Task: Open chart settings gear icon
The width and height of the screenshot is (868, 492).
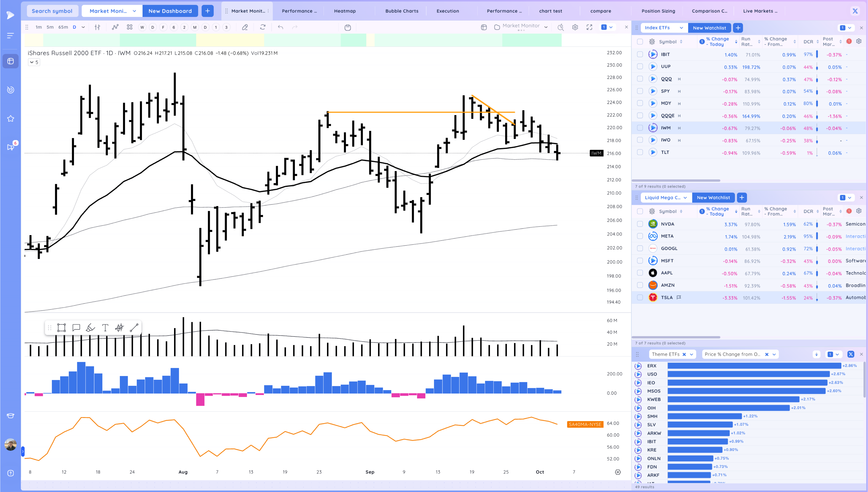Action: 575,27
